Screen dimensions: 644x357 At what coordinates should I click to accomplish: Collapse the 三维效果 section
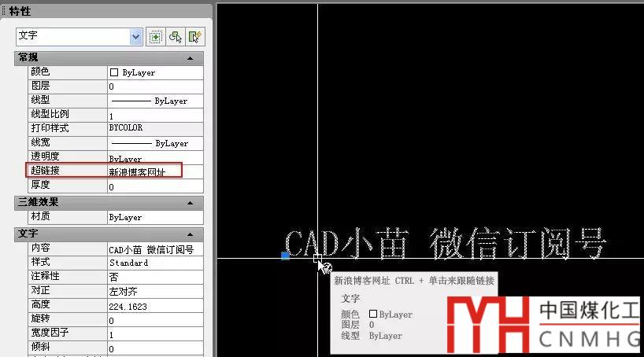pyautogui.click(x=191, y=203)
